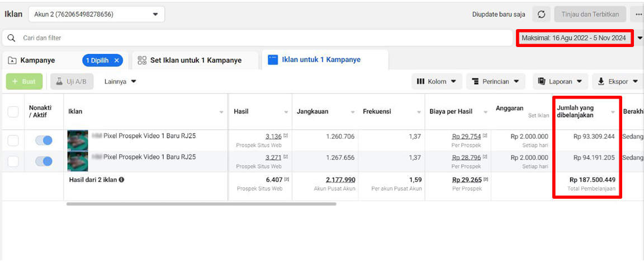This screenshot has width=644, height=262.
Task: Select the first ad row checkbox
Action: pyautogui.click(x=13, y=140)
